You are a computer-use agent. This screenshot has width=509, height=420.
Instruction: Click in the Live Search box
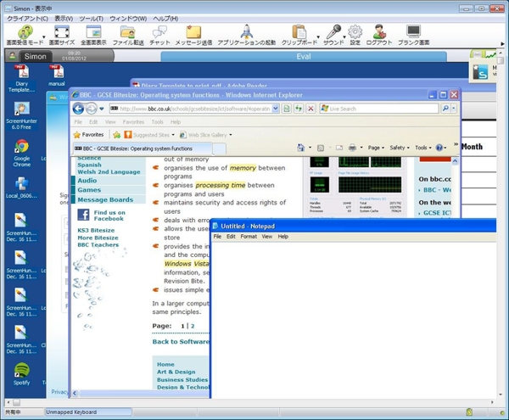click(382, 109)
